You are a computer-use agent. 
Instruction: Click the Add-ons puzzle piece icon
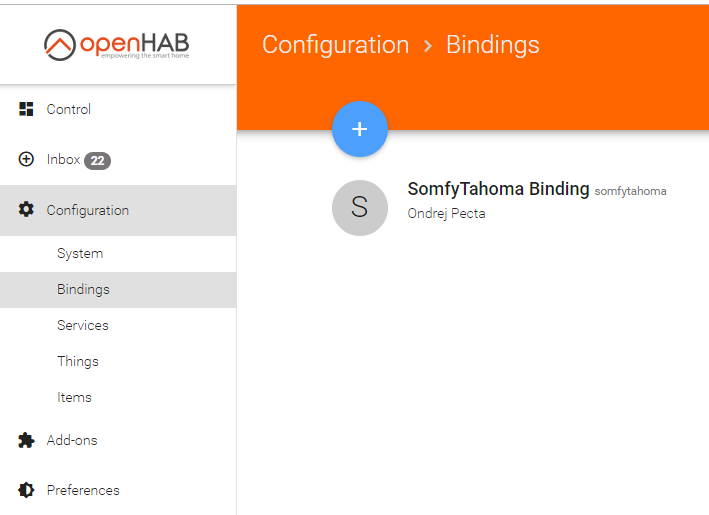pos(27,440)
